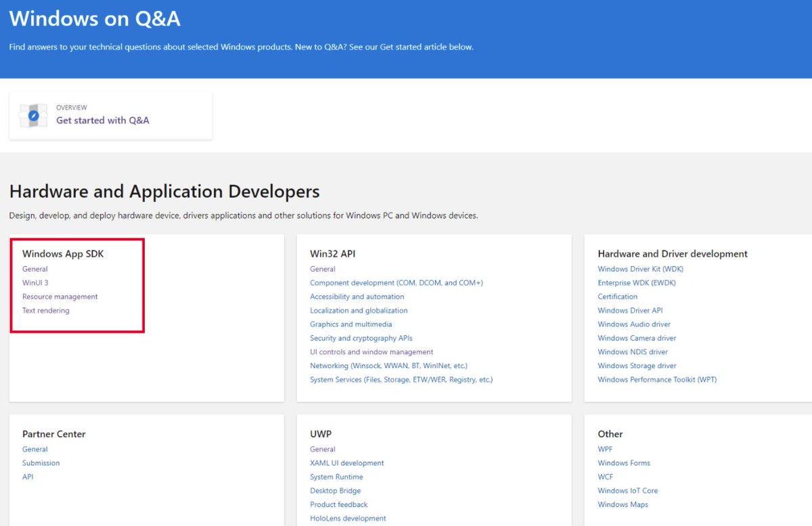Open Windows Performance Toolkit (WPT) link
Screen dimensions: 812x526
click(x=657, y=380)
